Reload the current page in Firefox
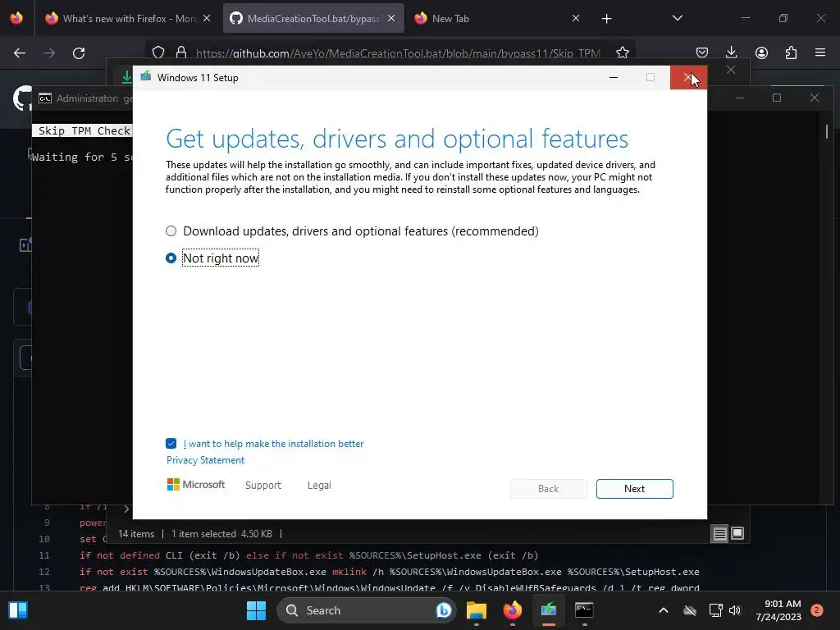 click(79, 53)
